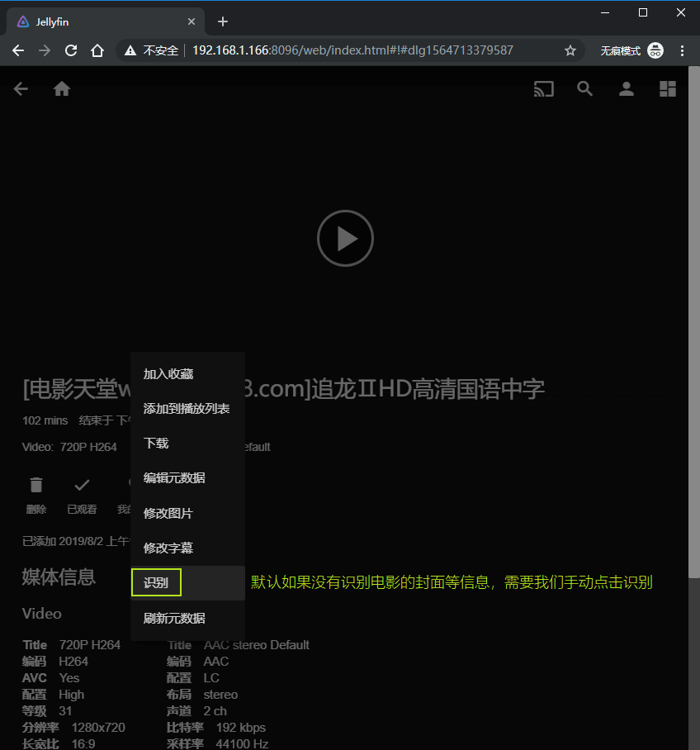Open the dashboard grid icon
The height and width of the screenshot is (750, 700).
coord(668,89)
